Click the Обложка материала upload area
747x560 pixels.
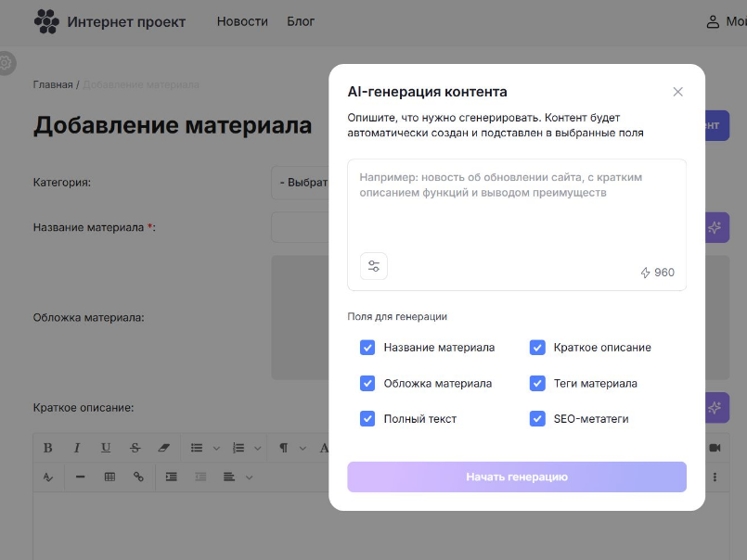(300, 318)
